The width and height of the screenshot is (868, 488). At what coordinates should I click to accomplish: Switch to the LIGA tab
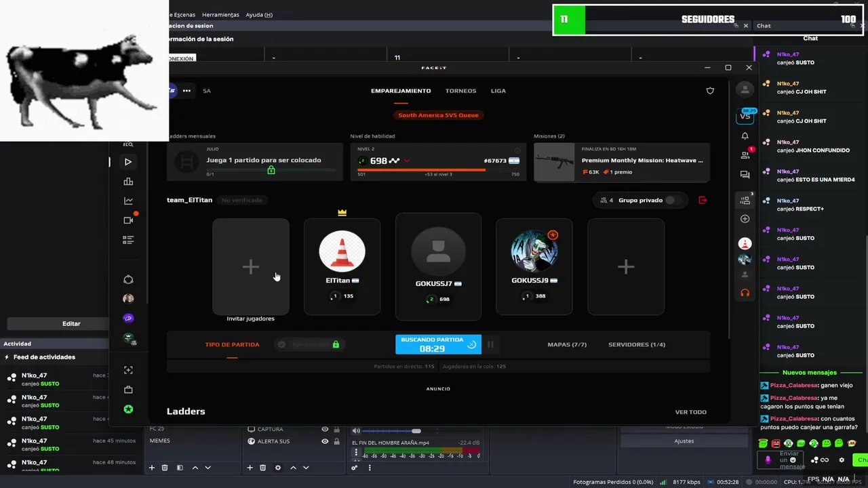coord(498,91)
